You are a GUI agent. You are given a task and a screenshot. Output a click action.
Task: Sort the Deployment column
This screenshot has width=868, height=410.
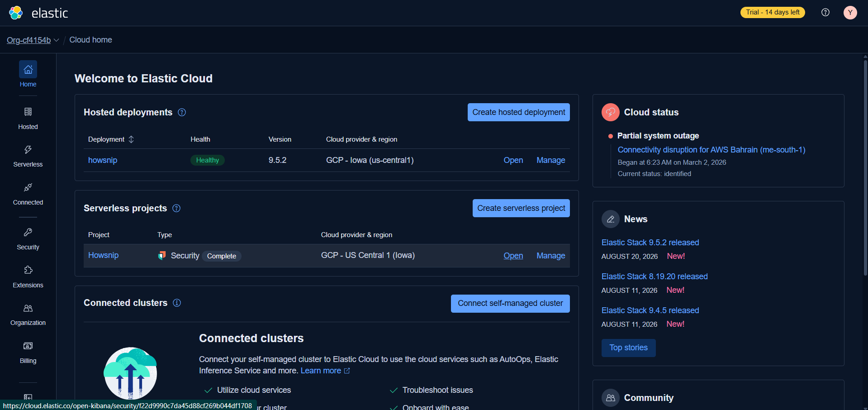click(x=111, y=139)
